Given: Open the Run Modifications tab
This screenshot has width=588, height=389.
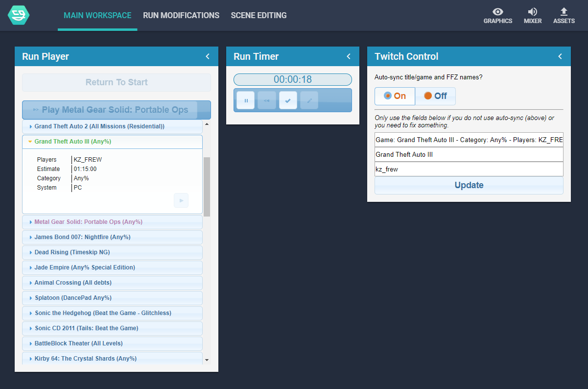Looking at the screenshot, I should pyautogui.click(x=181, y=15).
